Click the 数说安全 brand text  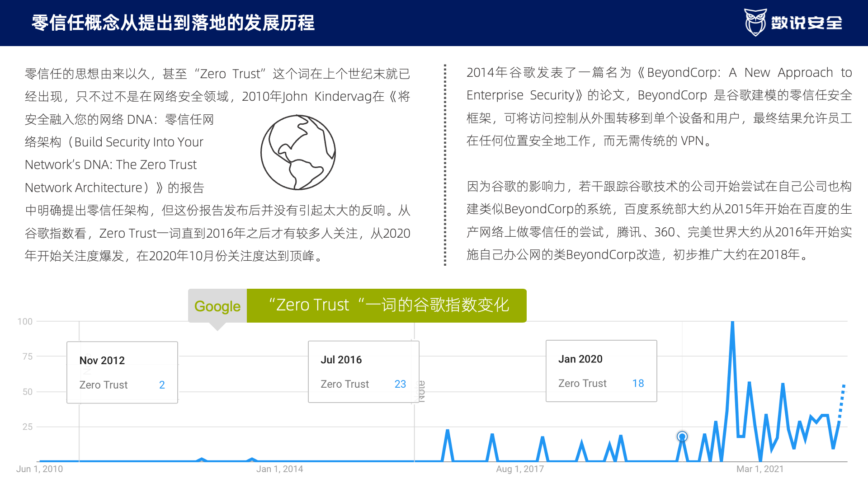[x=807, y=23]
